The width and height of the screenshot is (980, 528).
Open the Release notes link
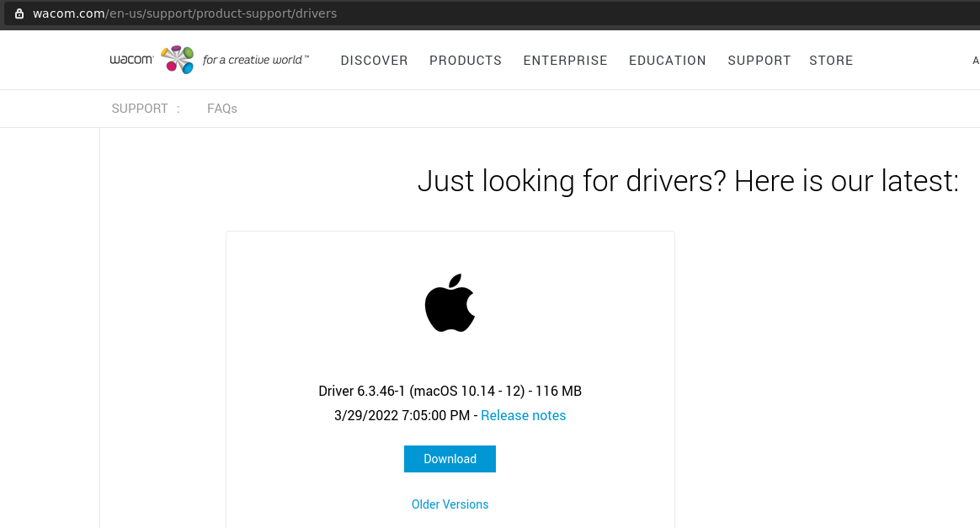pos(523,415)
